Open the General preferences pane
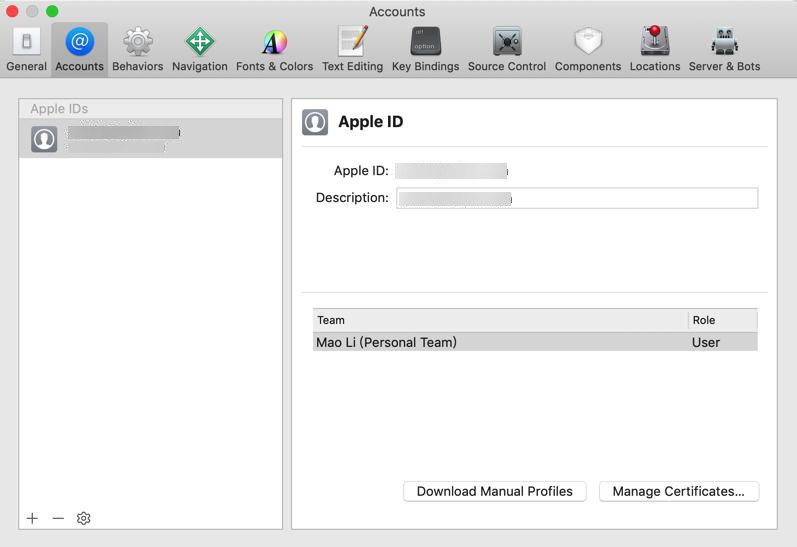This screenshot has height=547, width=797. pos(26,50)
